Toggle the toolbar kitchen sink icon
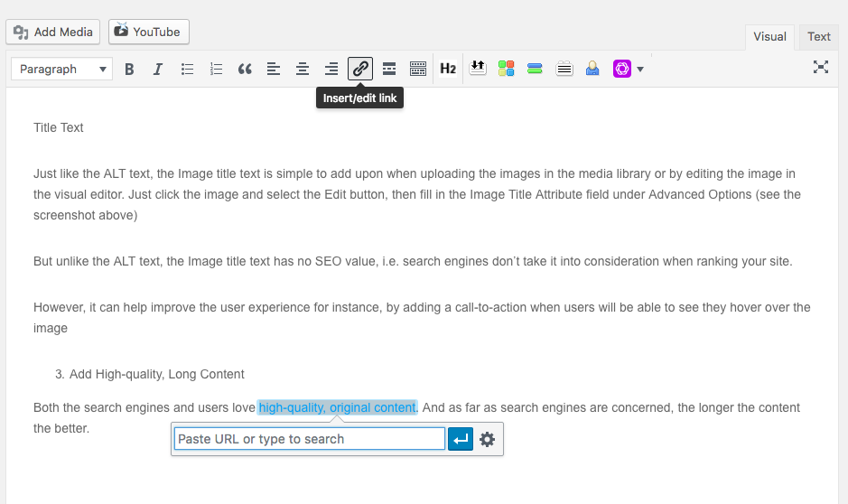Screen dimensions: 848x504 coord(418,70)
